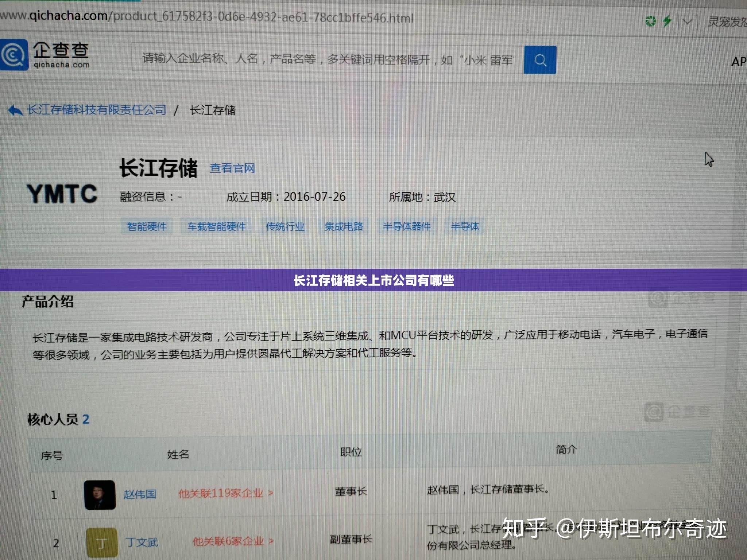The width and height of the screenshot is (747, 560).
Task: Click the 灵宠发怒 browser tab text
Action: coord(727,22)
